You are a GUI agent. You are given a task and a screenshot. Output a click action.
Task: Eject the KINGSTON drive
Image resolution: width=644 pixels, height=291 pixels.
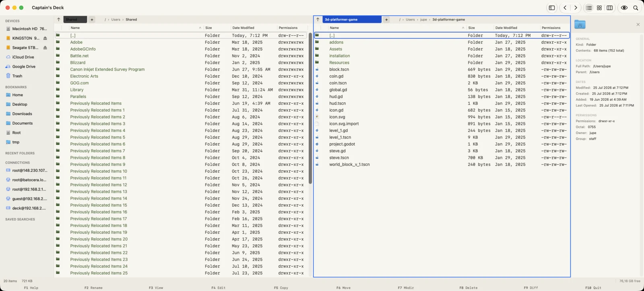tap(45, 38)
